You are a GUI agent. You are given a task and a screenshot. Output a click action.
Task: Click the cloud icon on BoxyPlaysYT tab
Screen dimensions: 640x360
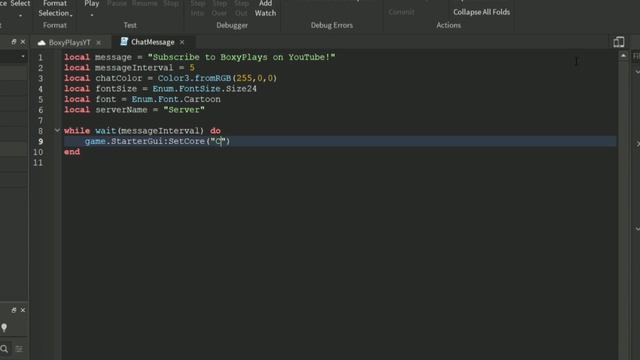(x=41, y=42)
